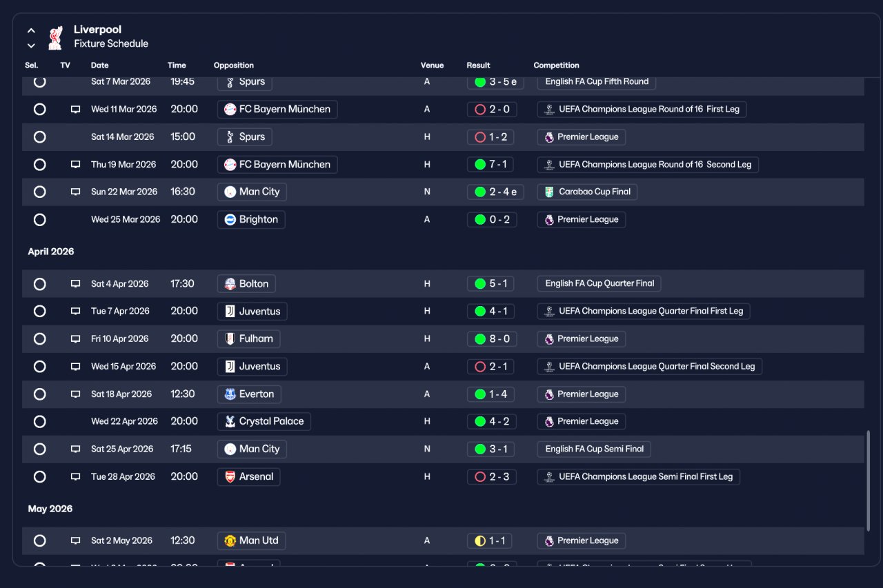Select the Crystal Palace fixture radio button

tap(40, 422)
